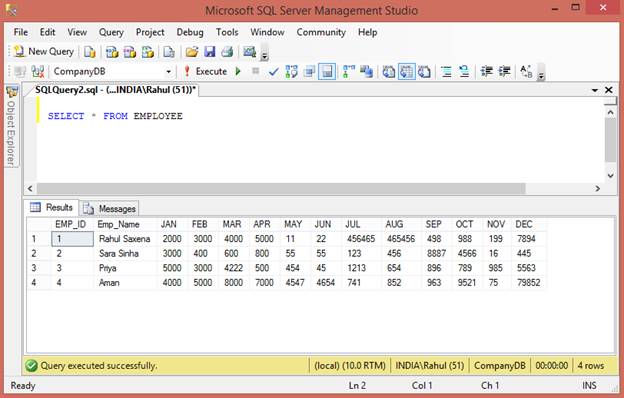This screenshot has height=398, width=624.
Task: Close the SQLQuery2.sql document tab
Action: (609, 90)
